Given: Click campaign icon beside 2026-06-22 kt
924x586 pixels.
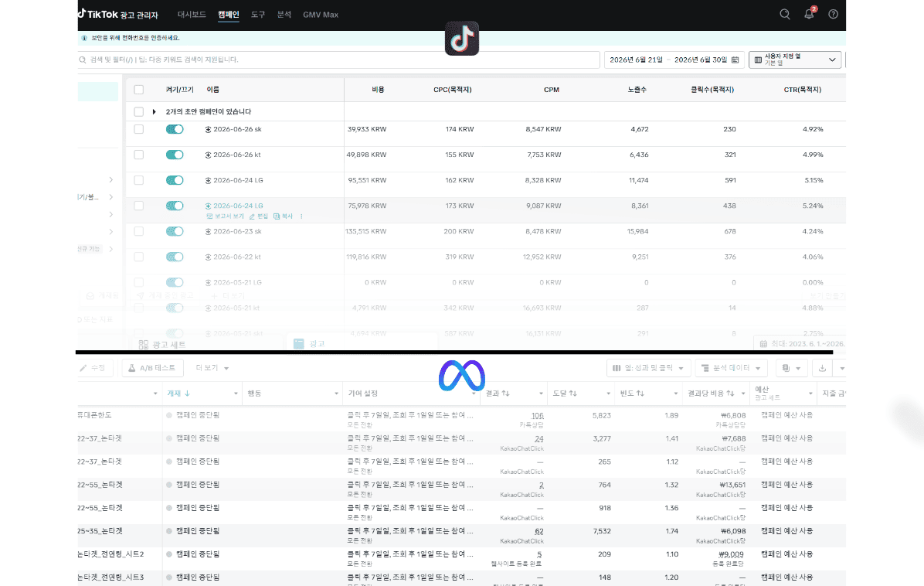Looking at the screenshot, I should click(208, 257).
